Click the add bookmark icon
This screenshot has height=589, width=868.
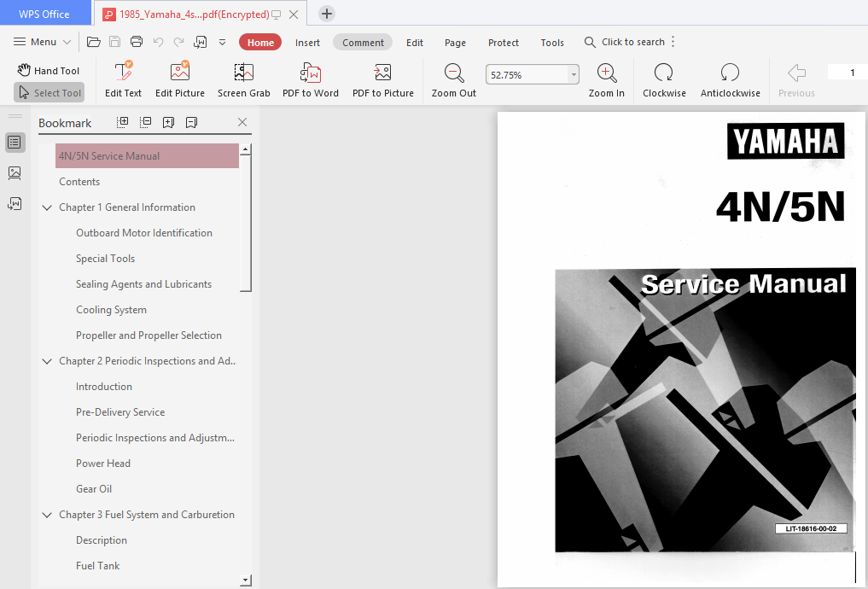(168, 122)
